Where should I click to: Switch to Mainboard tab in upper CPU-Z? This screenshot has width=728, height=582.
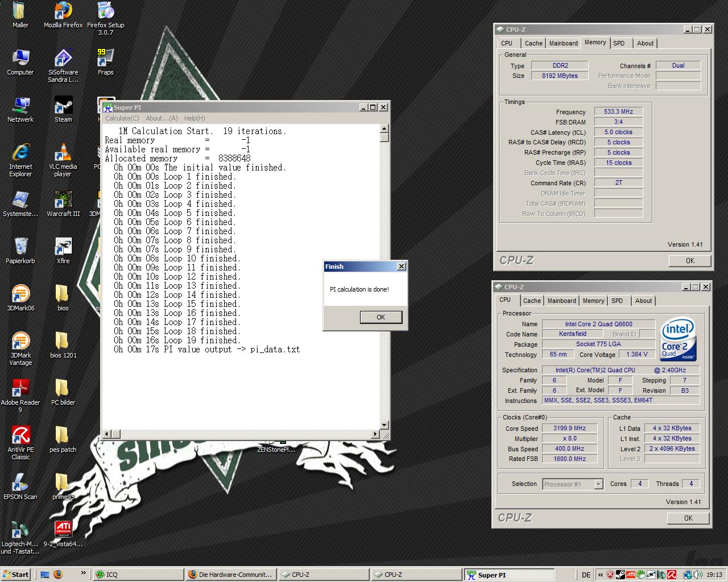pos(563,43)
